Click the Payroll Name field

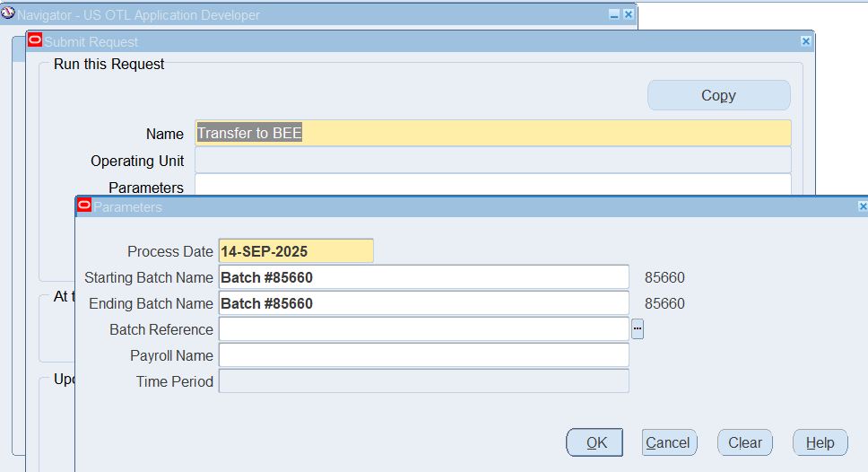click(x=423, y=355)
